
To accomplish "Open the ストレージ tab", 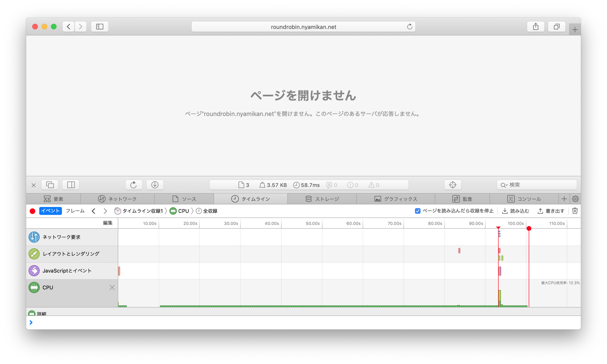I will coord(322,199).
